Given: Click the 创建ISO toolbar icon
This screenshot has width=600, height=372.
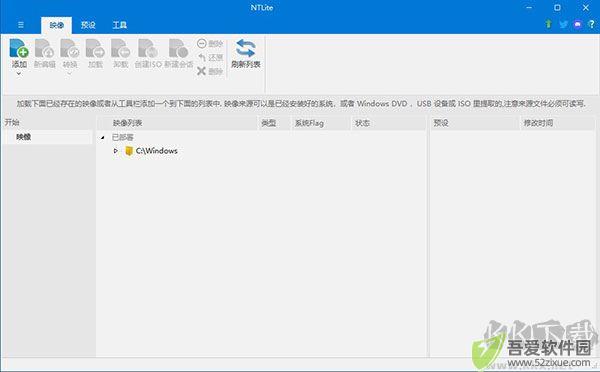Looking at the screenshot, I should 148,48.
